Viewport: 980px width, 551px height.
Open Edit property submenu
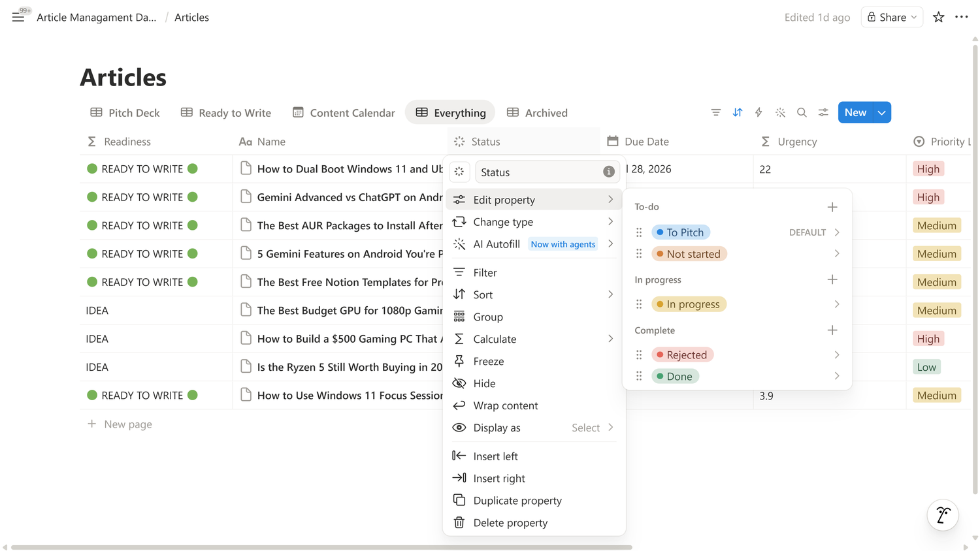(x=534, y=200)
